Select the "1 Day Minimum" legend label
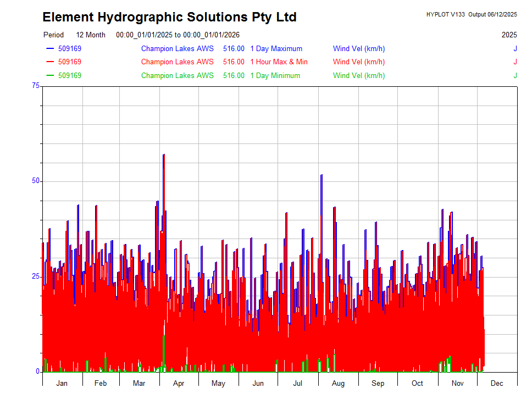This screenshot has height=399, width=532. click(275, 75)
